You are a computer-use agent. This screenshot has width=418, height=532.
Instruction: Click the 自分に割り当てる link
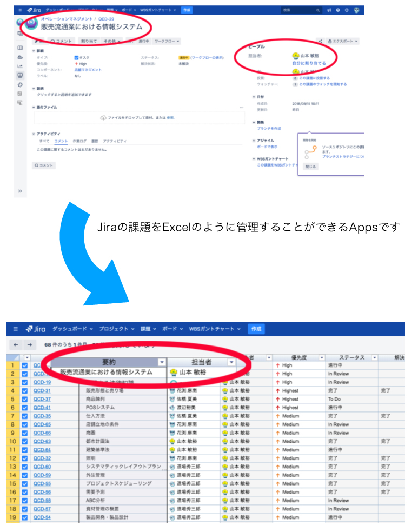309,63
